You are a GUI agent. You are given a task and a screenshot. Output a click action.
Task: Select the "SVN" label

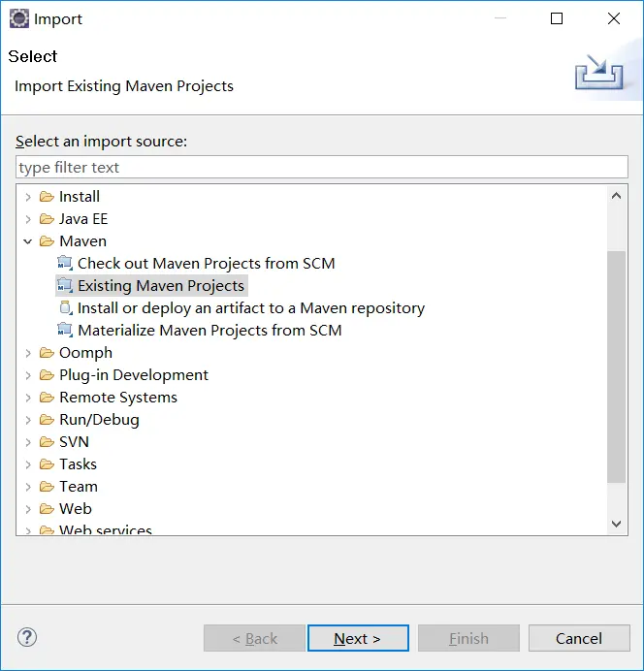pyautogui.click(x=74, y=441)
